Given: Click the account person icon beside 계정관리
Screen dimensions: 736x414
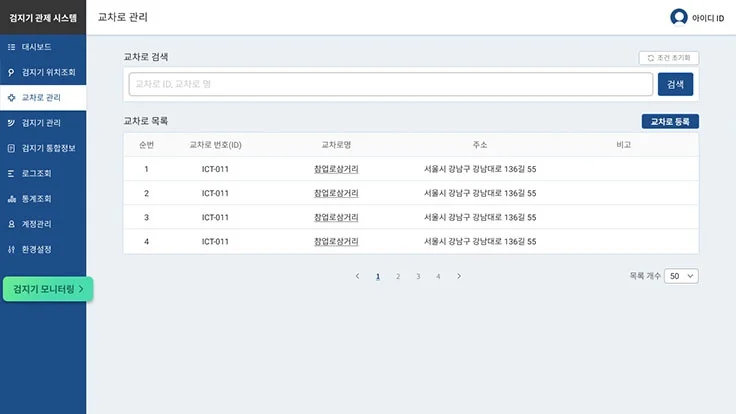Looking at the screenshot, I should click(x=11, y=224).
